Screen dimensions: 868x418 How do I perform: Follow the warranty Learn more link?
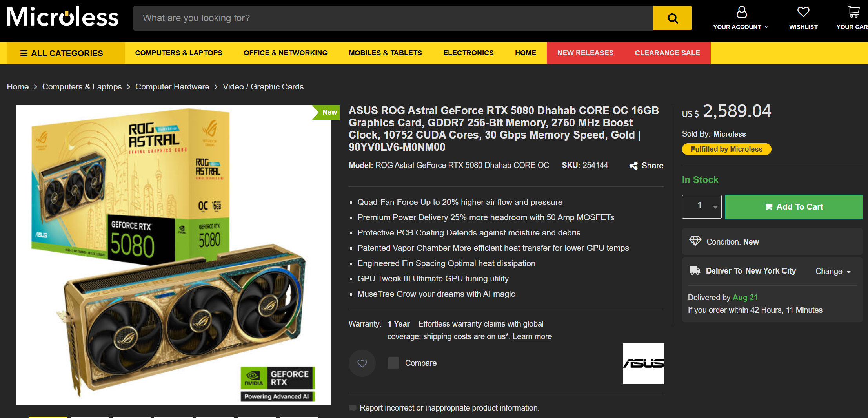(532, 336)
